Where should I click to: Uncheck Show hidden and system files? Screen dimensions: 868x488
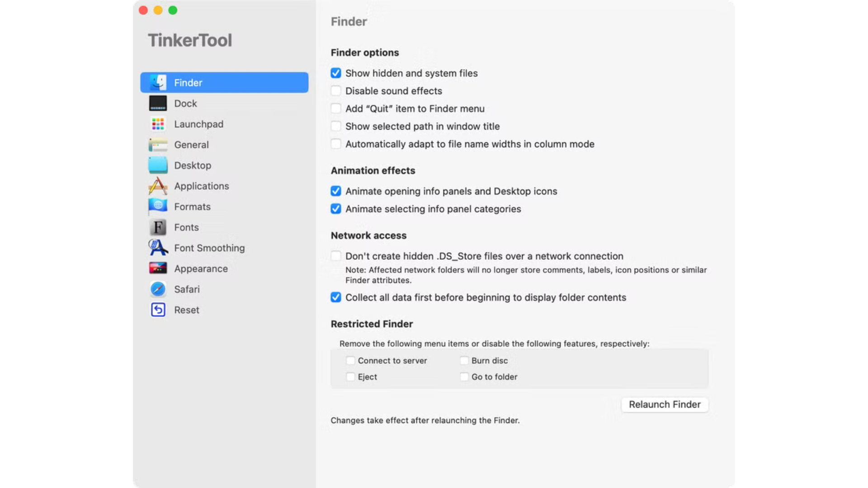tap(335, 73)
